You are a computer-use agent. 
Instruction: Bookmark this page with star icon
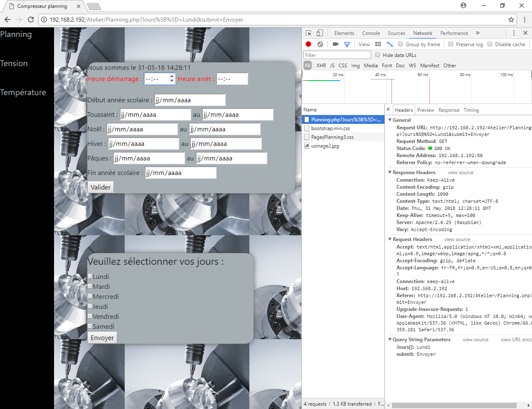[x=511, y=20]
